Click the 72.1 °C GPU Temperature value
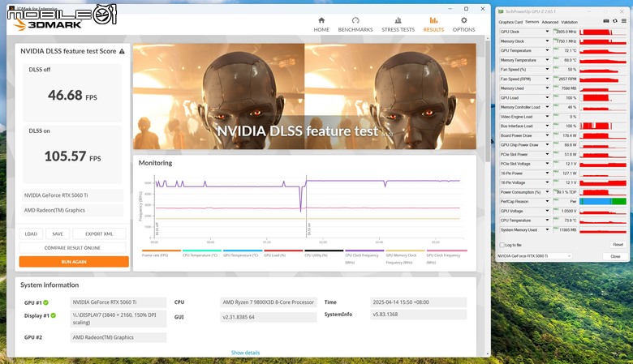Image resolution: width=633 pixels, height=364 pixels. coord(570,50)
